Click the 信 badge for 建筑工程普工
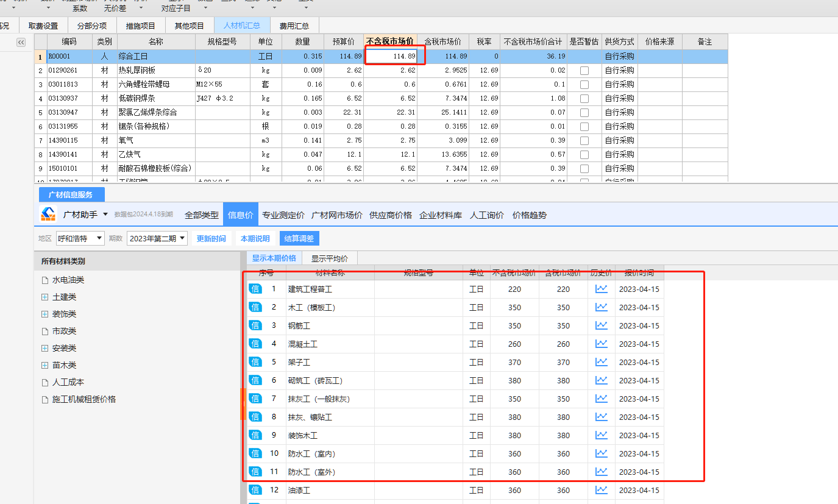This screenshot has width=838, height=504. 255,289
